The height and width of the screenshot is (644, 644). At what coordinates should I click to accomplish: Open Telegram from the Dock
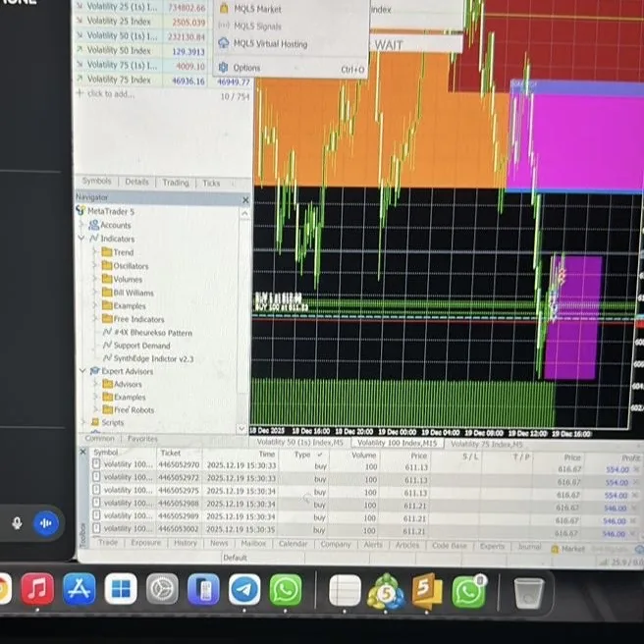[244, 589]
